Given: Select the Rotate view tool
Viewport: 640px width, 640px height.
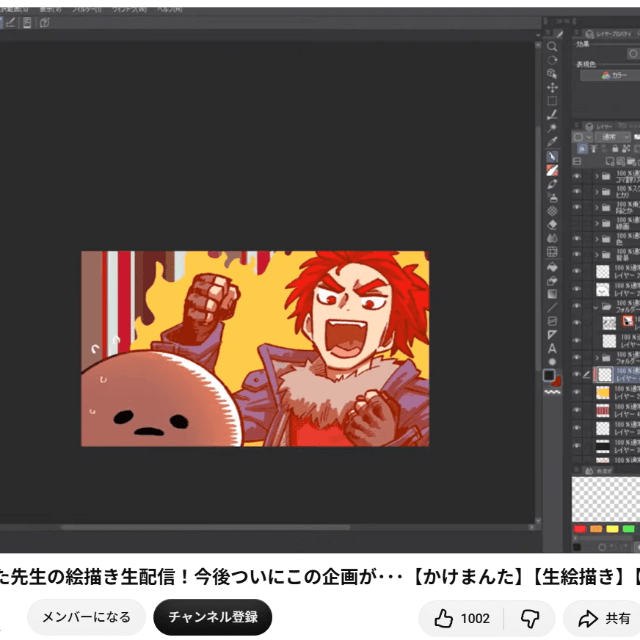Looking at the screenshot, I should click(x=552, y=60).
